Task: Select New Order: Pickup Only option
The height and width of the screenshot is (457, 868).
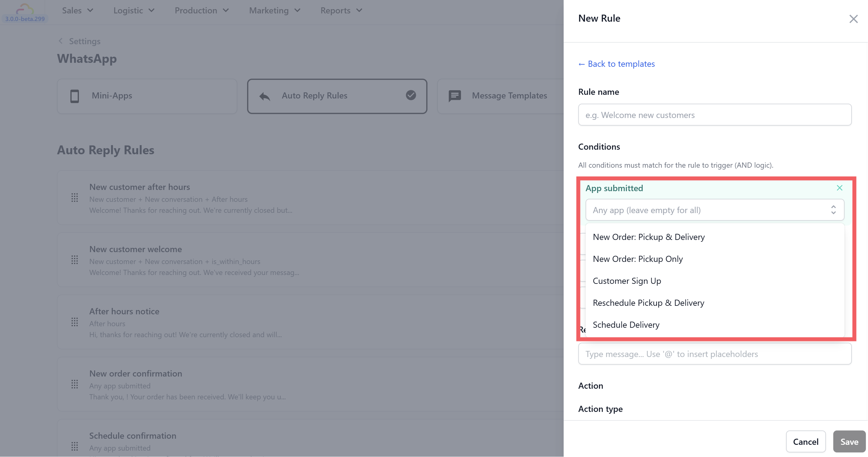Action: pos(638,259)
